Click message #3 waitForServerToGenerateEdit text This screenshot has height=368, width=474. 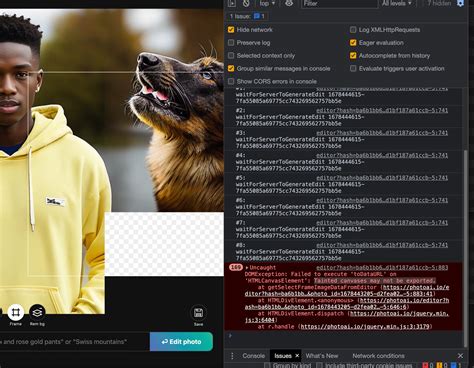click(x=300, y=143)
